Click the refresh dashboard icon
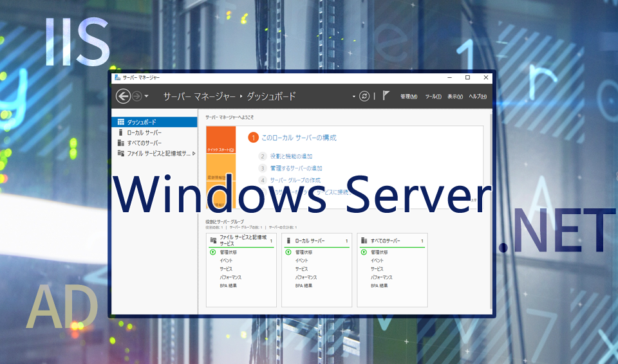This screenshot has width=618, height=364. tap(364, 96)
